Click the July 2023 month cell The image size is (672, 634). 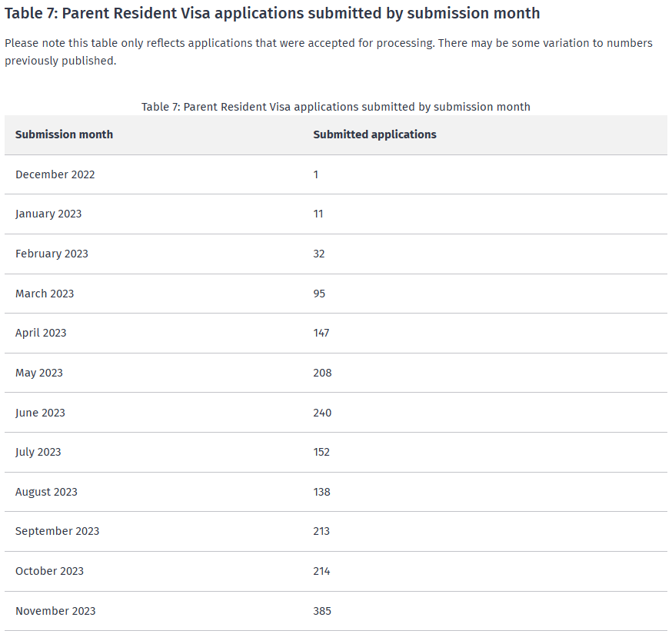coord(38,452)
